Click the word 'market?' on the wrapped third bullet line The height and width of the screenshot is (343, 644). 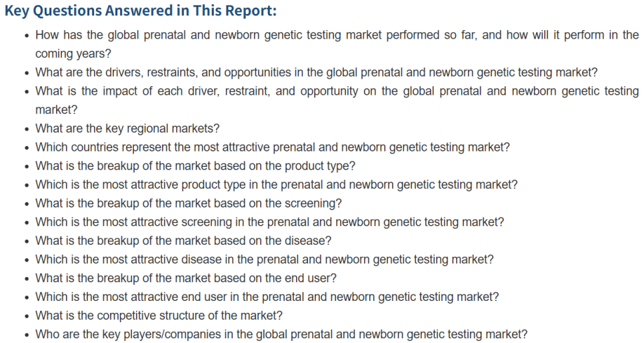point(56,110)
